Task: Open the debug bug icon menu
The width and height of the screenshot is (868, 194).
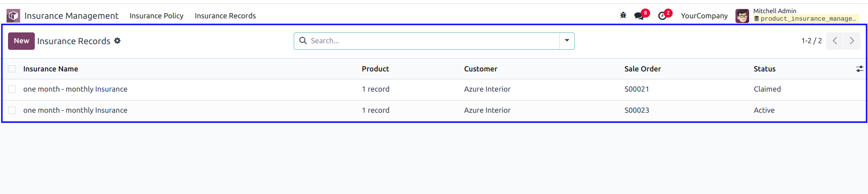Action: (623, 16)
